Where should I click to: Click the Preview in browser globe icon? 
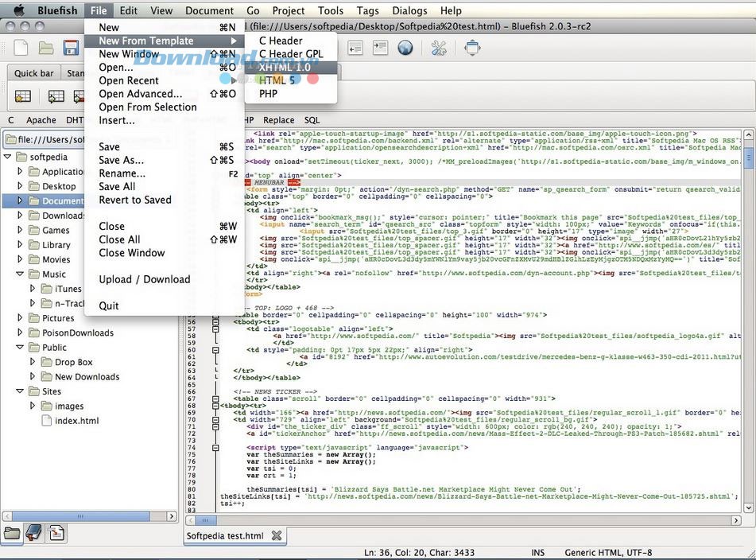click(405, 49)
